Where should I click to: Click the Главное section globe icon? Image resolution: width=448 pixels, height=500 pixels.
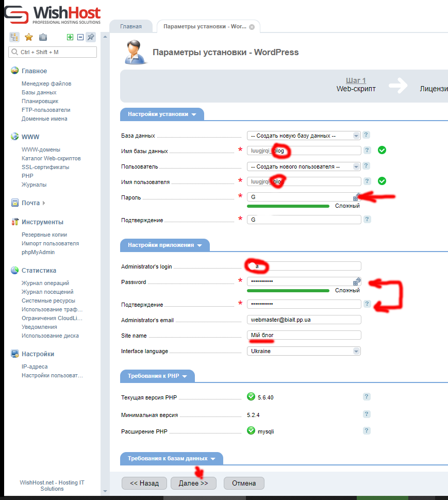tap(14, 71)
